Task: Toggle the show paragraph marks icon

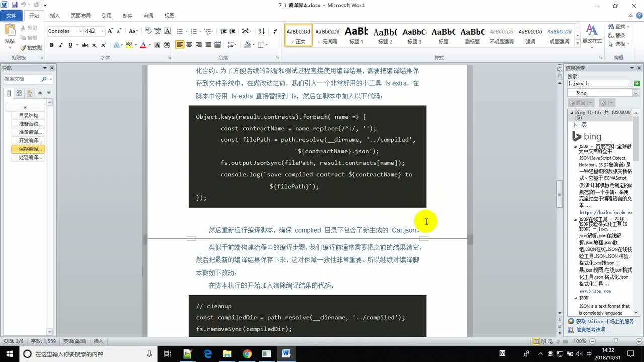Action: tap(275, 31)
